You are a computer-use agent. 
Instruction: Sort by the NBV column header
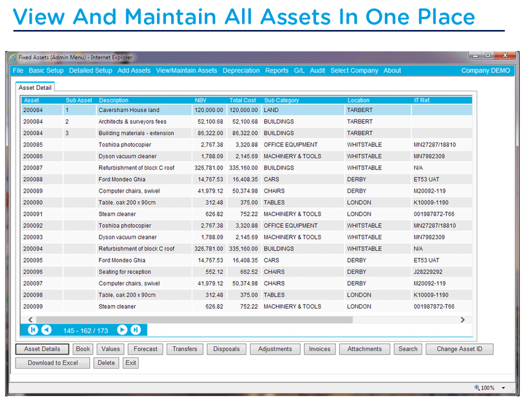[x=200, y=101]
